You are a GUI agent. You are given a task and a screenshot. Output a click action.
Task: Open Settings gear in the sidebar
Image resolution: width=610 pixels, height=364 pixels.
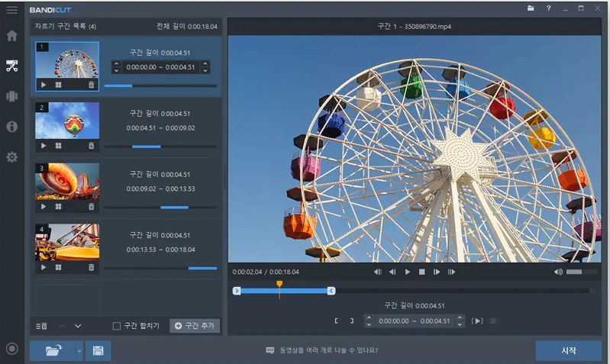11,157
